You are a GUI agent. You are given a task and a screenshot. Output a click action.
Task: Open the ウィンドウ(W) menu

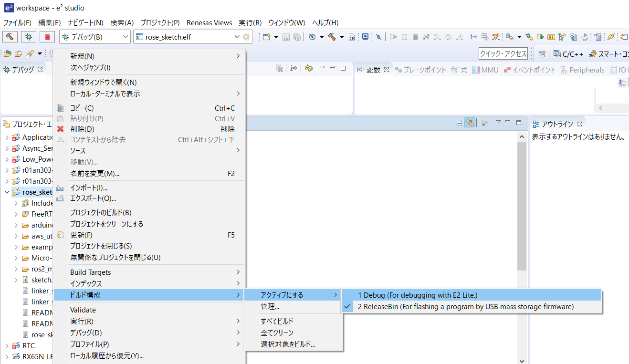click(x=286, y=22)
